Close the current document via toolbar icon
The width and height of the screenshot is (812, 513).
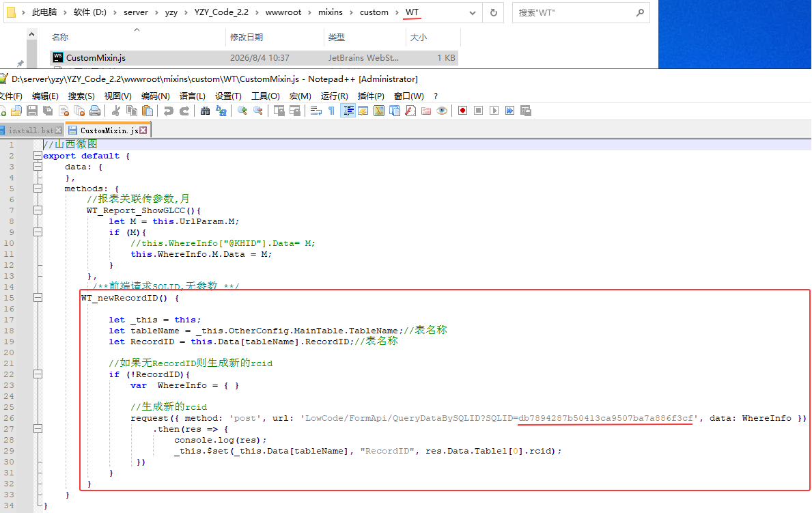click(64, 111)
